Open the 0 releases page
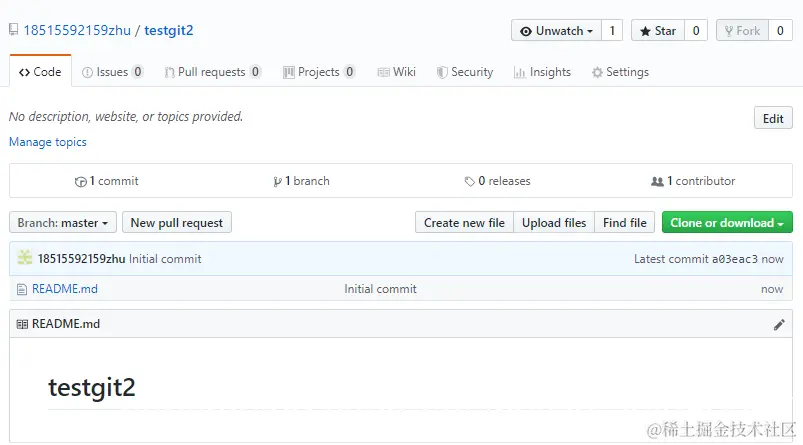This screenshot has width=803, height=445. [497, 181]
